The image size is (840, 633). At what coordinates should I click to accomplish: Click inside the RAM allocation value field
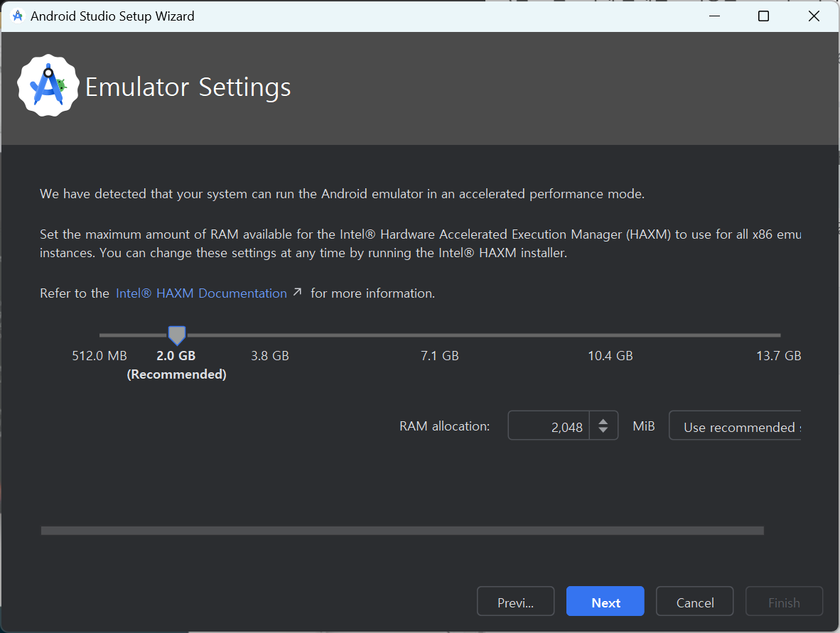[549, 426]
